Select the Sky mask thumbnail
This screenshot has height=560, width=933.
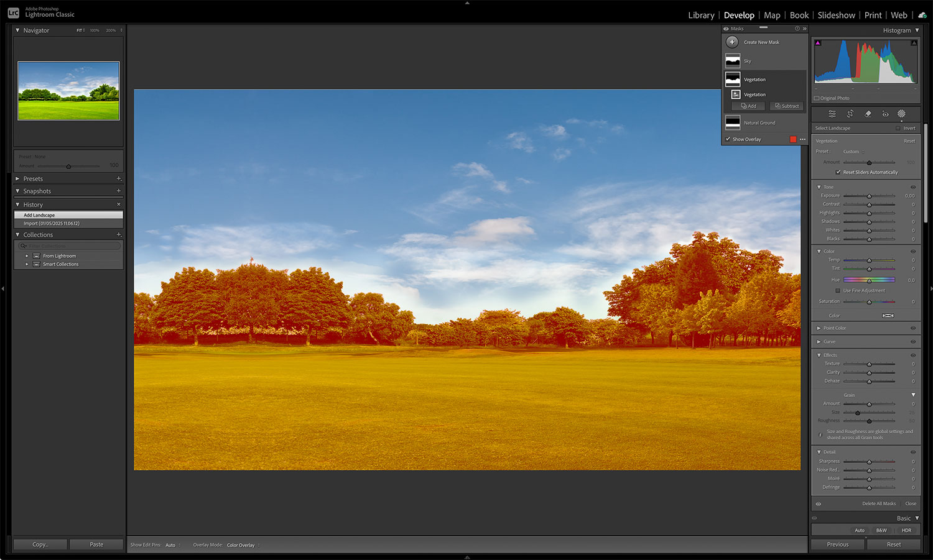pyautogui.click(x=732, y=60)
